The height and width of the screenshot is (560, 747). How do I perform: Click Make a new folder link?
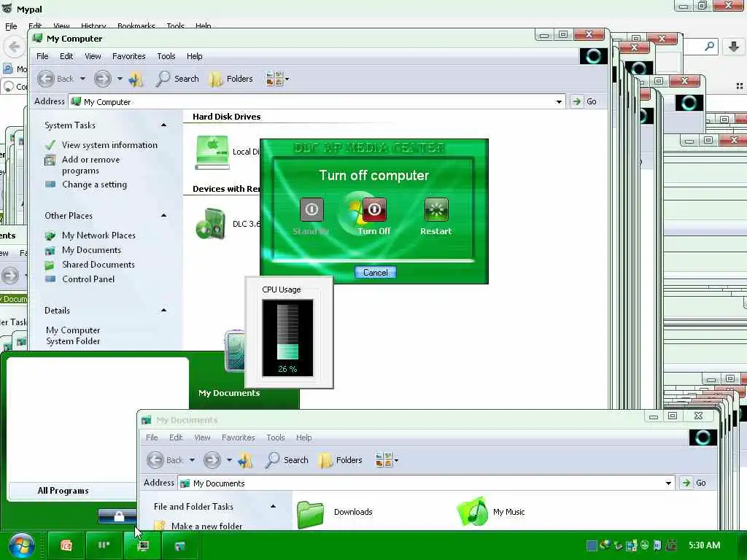(206, 526)
